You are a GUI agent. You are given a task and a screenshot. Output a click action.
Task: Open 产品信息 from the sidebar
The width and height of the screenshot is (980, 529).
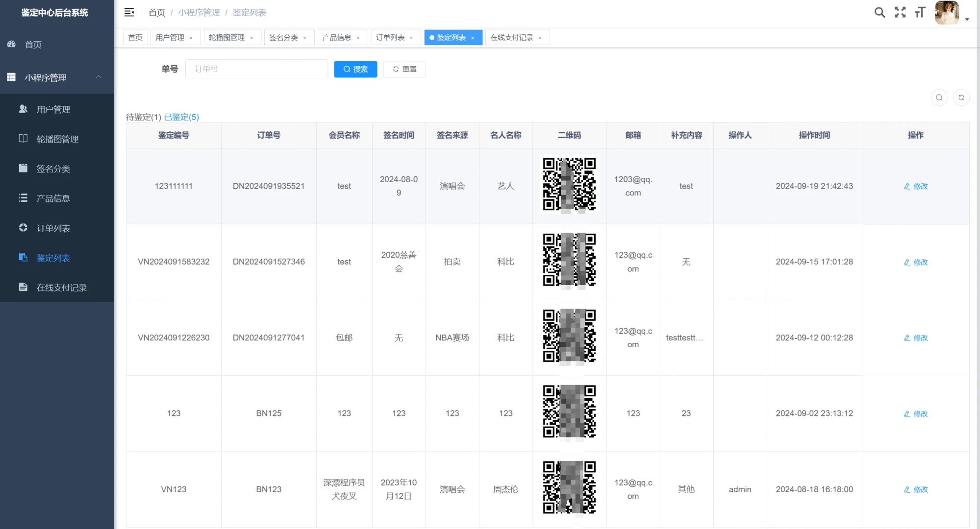(52, 198)
